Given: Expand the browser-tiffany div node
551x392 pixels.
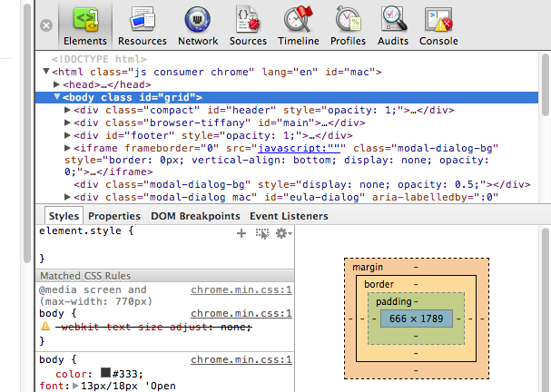Looking at the screenshot, I should point(68,122).
